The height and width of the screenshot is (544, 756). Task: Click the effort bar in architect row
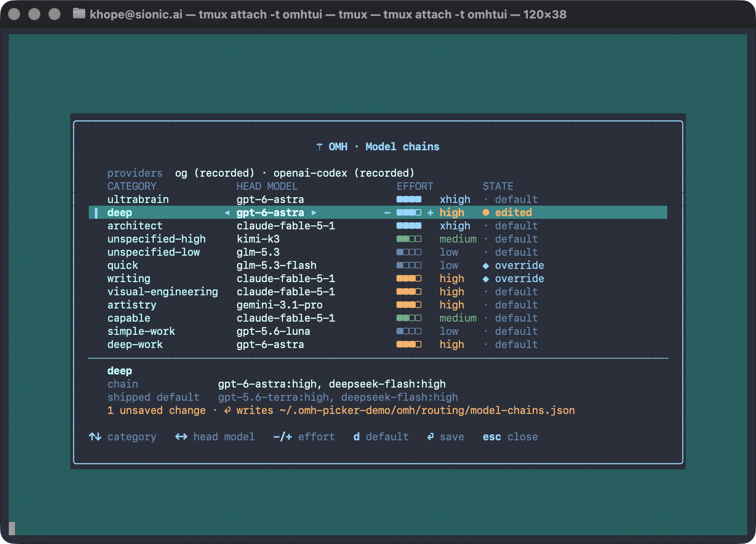409,226
